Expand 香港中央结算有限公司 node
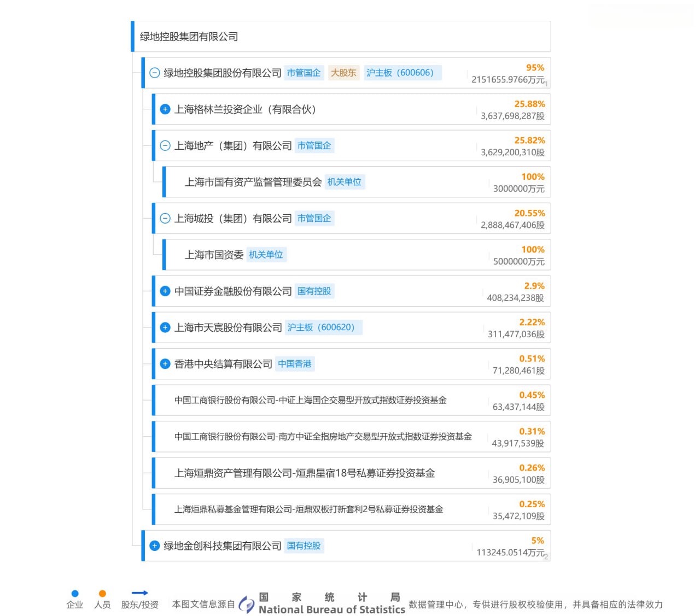Image resolution: width=700 pixels, height=616 pixels. pyautogui.click(x=165, y=363)
